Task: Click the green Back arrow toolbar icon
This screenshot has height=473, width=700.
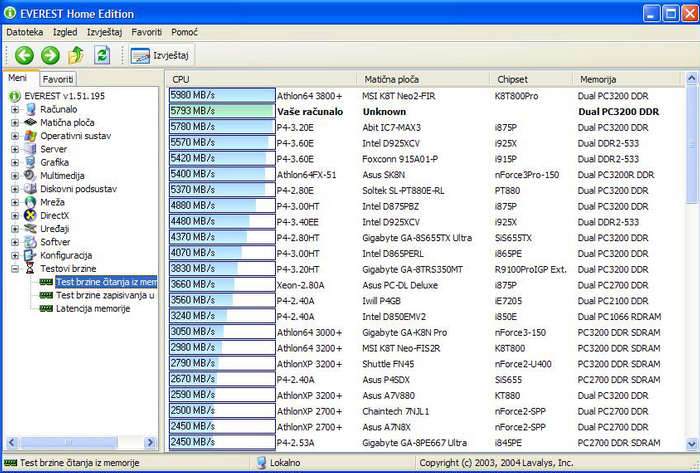Action: click(24, 55)
